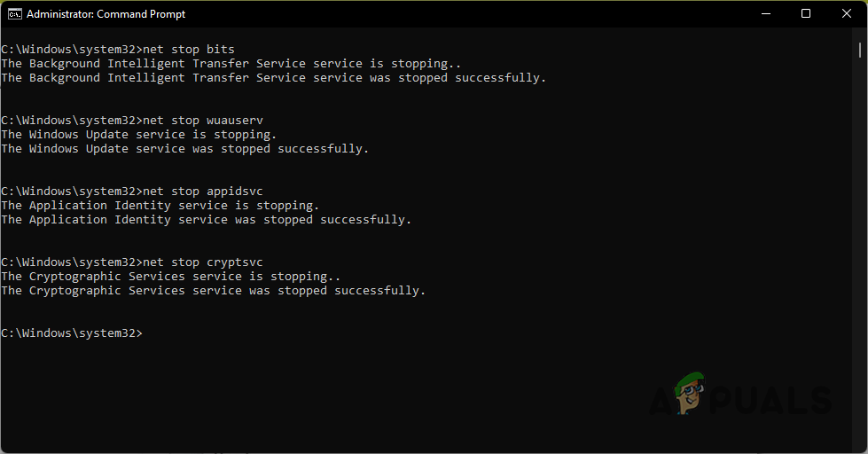Close the Command Prompt window
868x454 pixels.
tap(846, 13)
